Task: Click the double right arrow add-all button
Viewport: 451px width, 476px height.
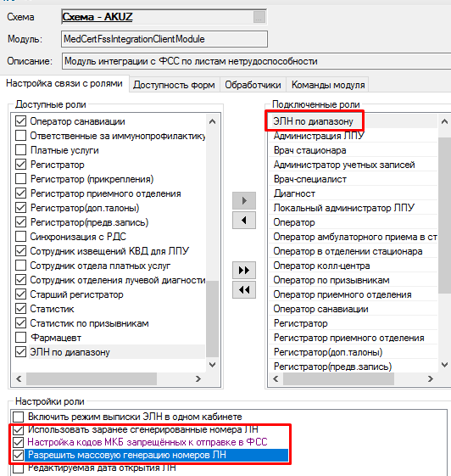Action: 244,270
